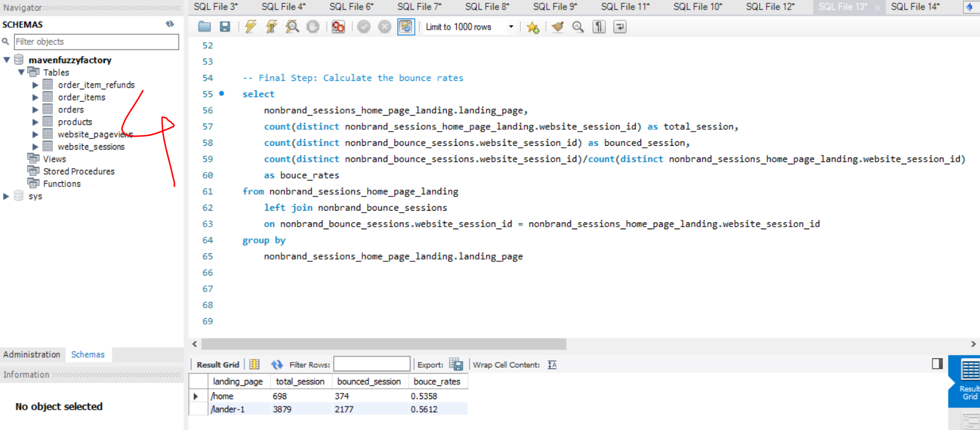Sort by the landing_page column header

(x=238, y=382)
